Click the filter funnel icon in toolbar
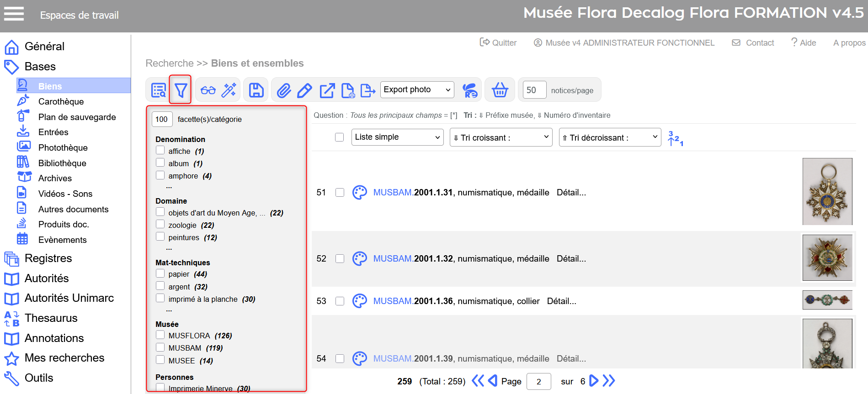The image size is (868, 394). click(x=181, y=90)
